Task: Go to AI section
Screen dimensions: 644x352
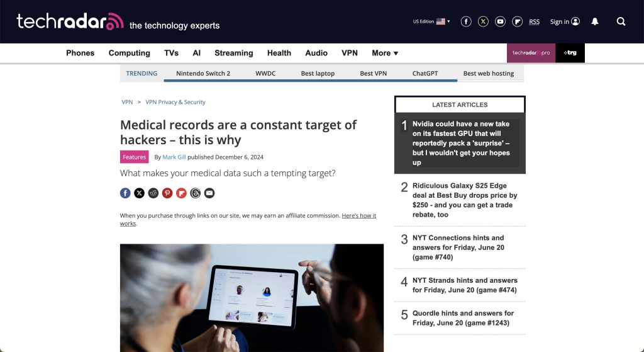Action: pos(196,53)
